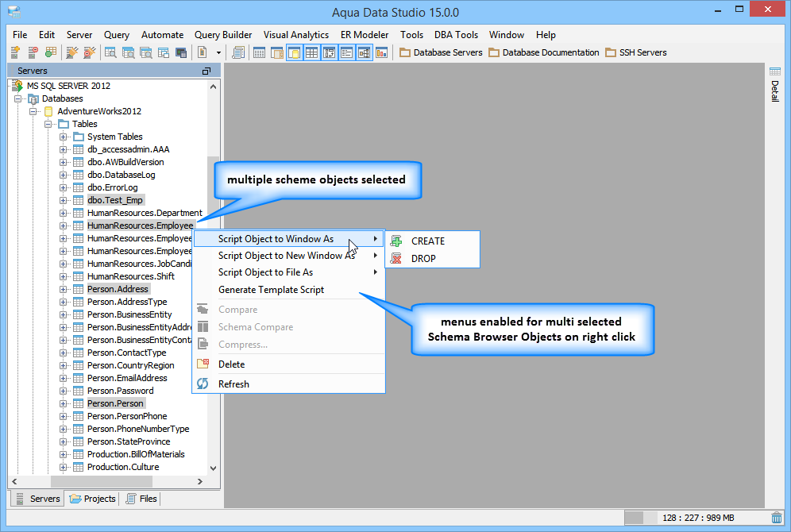Viewport: 791px width, 532px height.
Task: Switch to the Servers bottom tab
Action: tap(38, 499)
